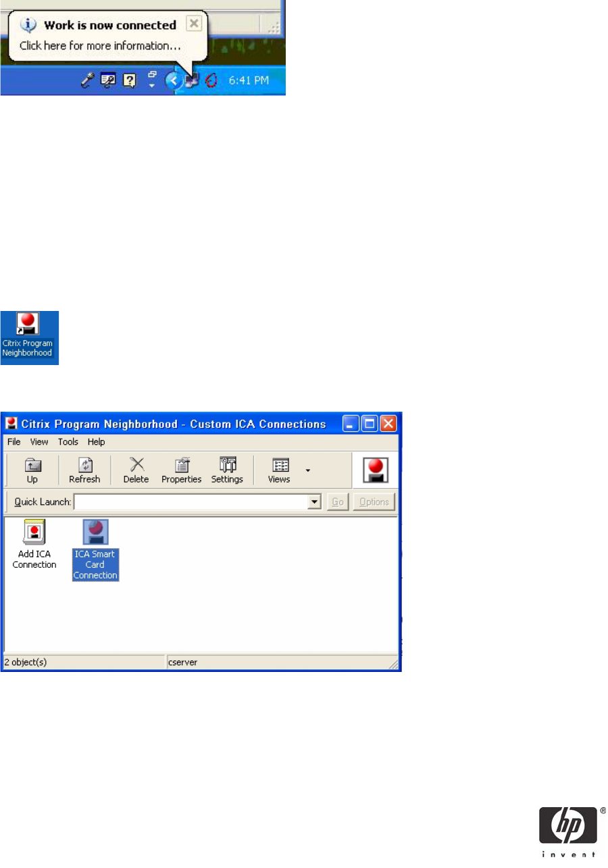Click the question mark help taskbar icon
Screen dimensions: 608x868
click(x=130, y=80)
